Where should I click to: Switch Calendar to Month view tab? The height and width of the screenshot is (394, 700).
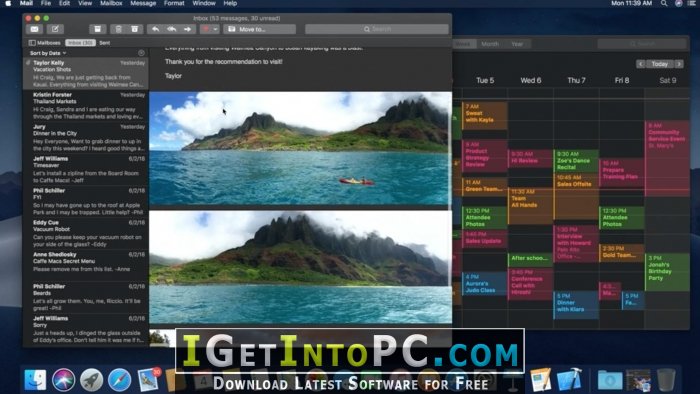tap(490, 44)
